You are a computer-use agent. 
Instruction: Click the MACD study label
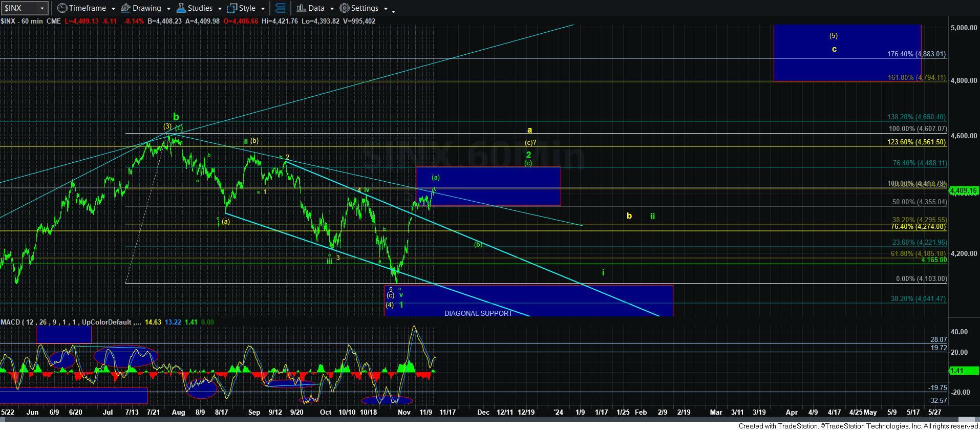10,322
